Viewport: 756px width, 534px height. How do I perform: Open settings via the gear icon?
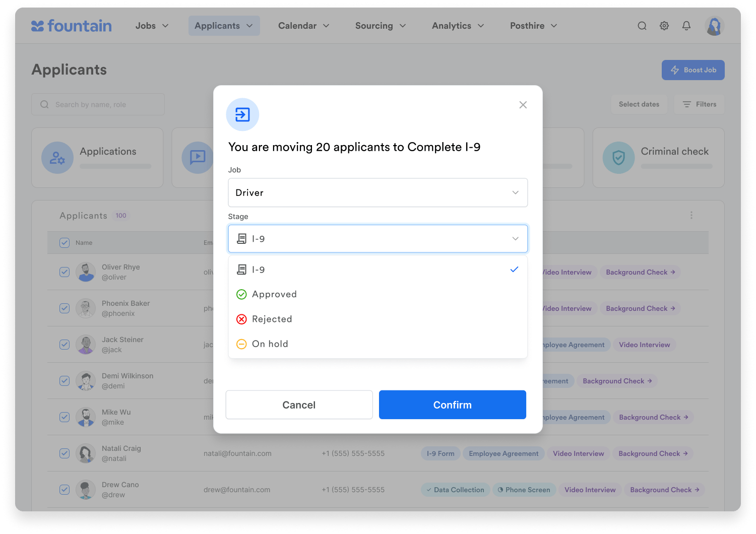(664, 26)
